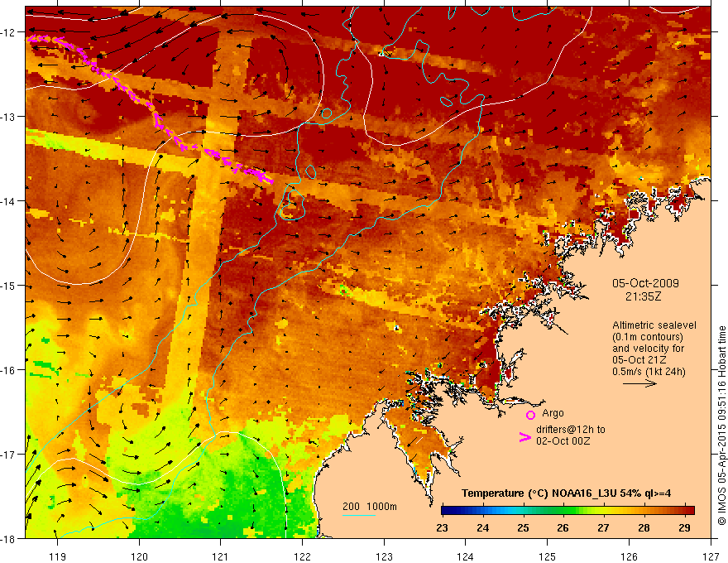The height and width of the screenshot is (563, 728).
Task: Click the '05-Oct 21Z' velocity date text
Action: click(639, 360)
